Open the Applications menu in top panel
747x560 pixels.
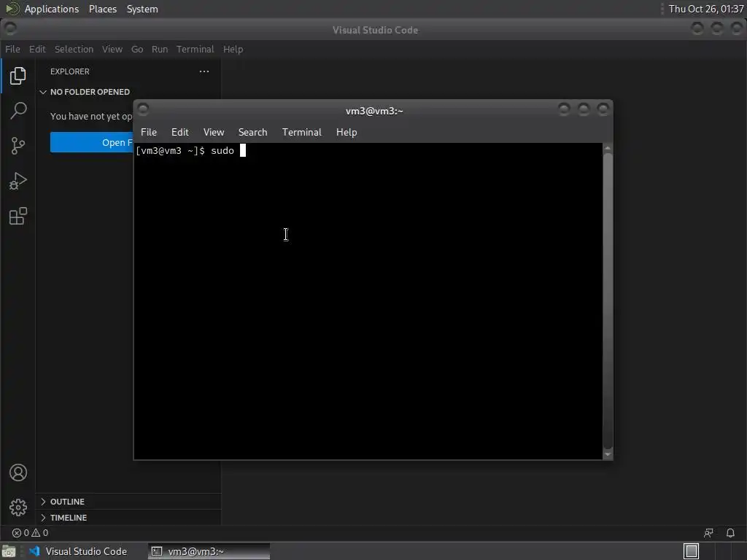click(52, 9)
